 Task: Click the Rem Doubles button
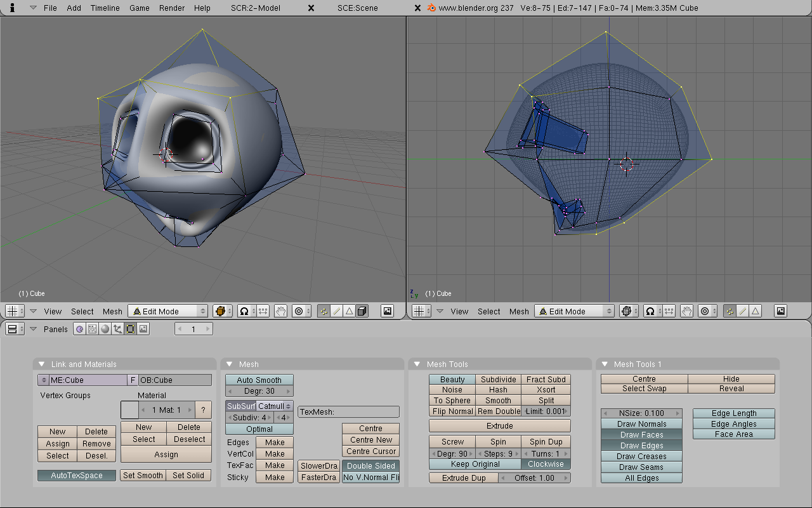(x=498, y=411)
